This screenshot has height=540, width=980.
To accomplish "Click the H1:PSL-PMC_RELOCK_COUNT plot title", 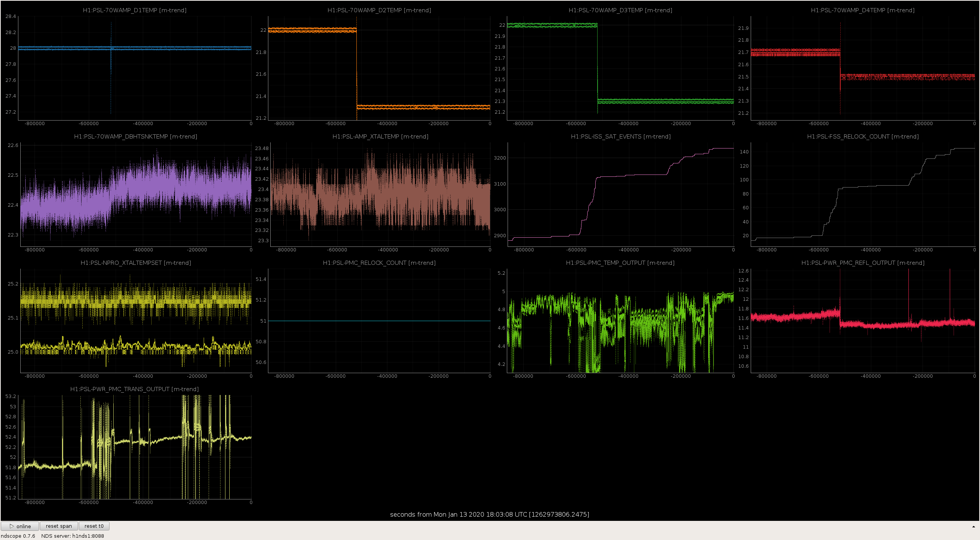I will tap(379, 263).
